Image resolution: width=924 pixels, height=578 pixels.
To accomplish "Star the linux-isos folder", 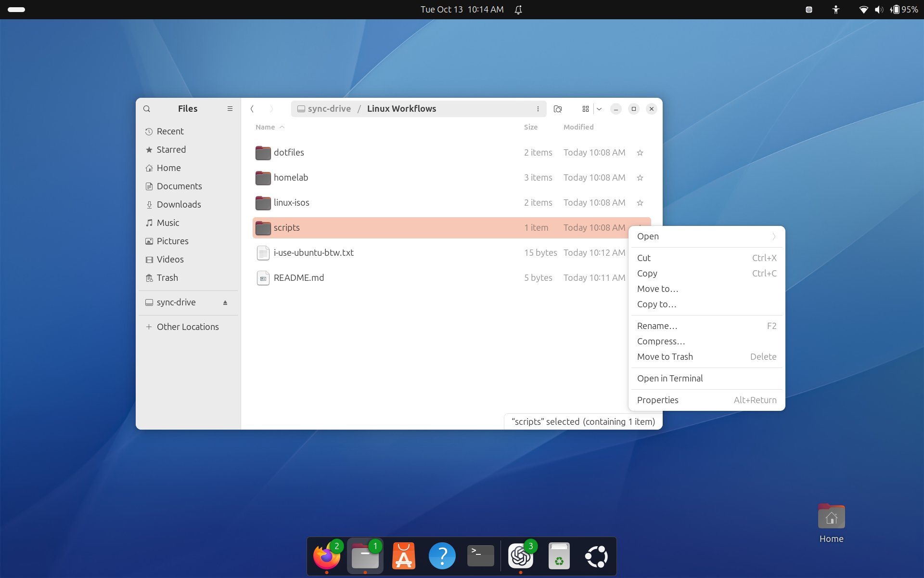I will [x=640, y=203].
